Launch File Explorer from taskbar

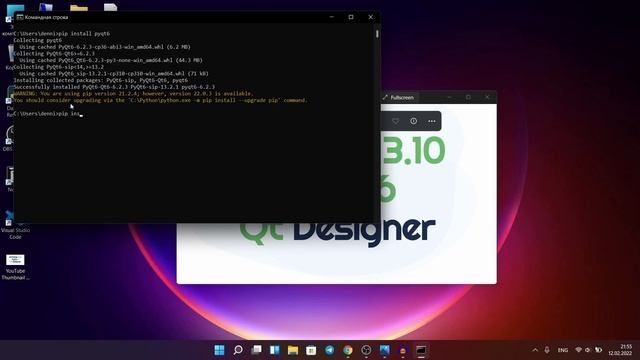click(x=293, y=350)
